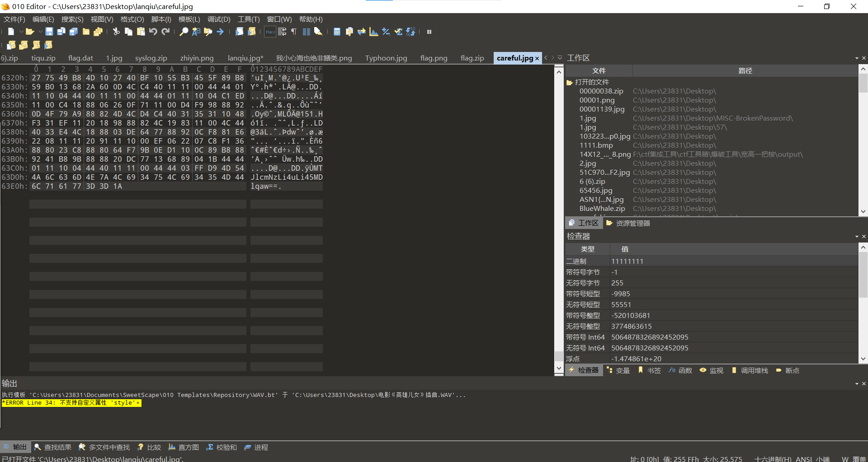The height and width of the screenshot is (462, 868).
Task: Click the Run Script icon
Action: [x=239, y=32]
